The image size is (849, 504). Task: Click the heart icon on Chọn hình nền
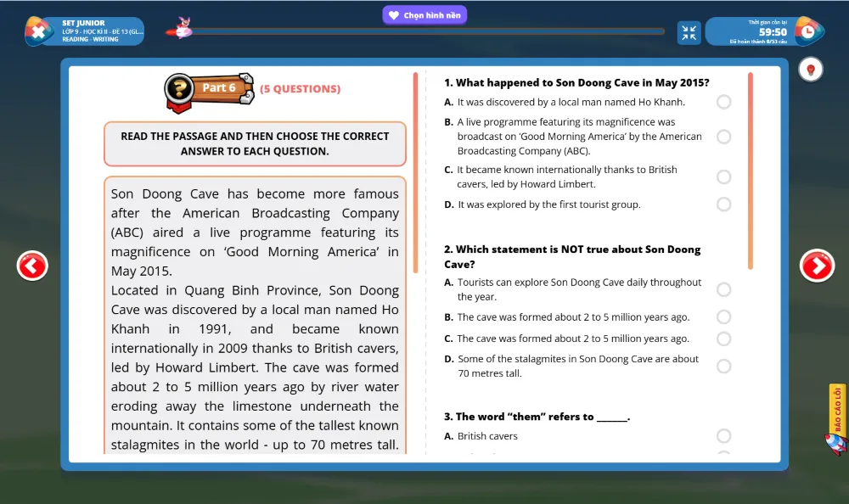coord(394,15)
